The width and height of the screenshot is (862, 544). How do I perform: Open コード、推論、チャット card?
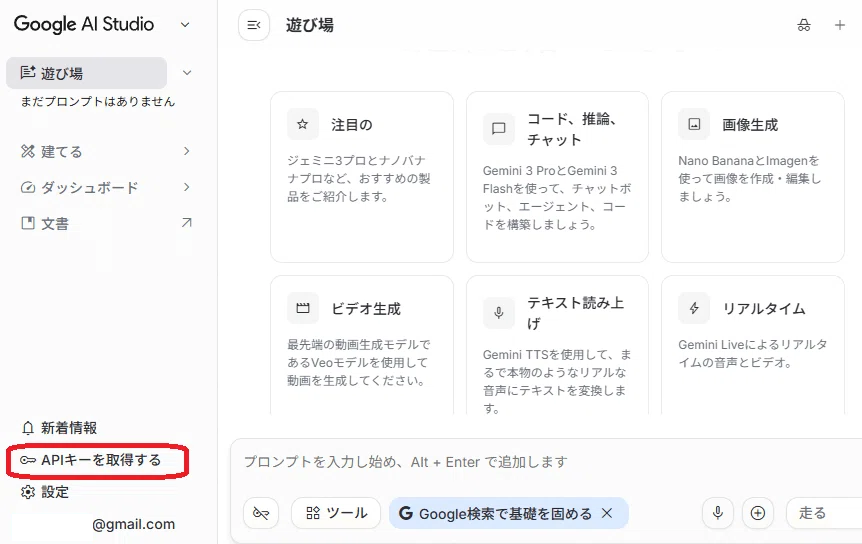coord(557,177)
